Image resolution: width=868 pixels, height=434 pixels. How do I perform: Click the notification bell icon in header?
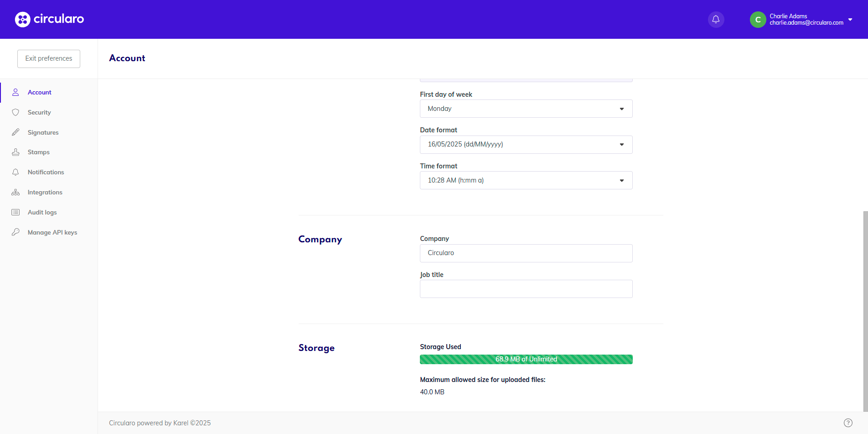click(716, 19)
